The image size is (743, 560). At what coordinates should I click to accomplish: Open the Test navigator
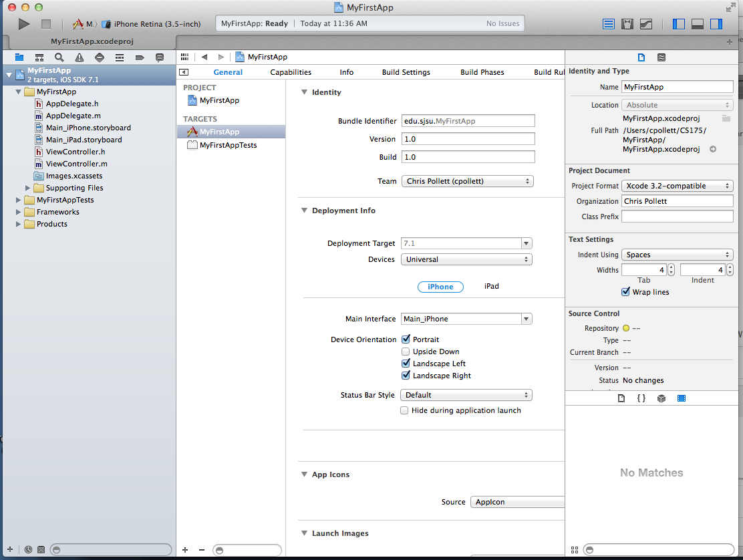(x=100, y=57)
